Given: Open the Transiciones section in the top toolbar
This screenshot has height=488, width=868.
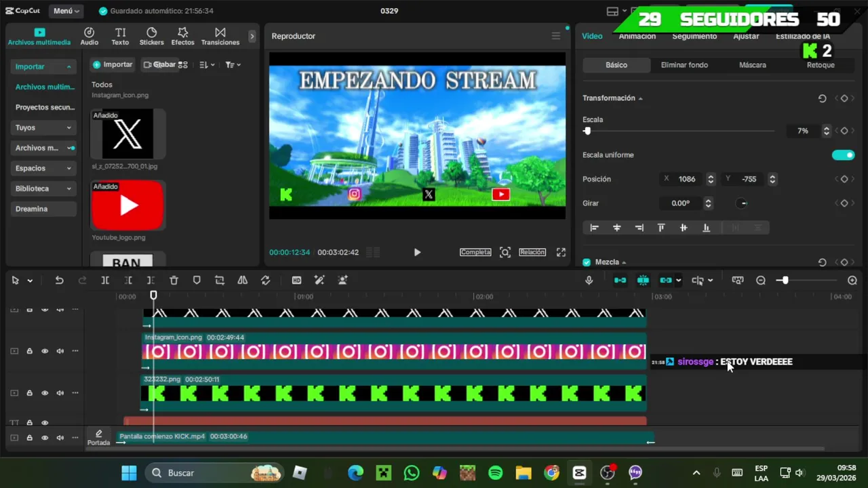Looking at the screenshot, I should coord(220,37).
